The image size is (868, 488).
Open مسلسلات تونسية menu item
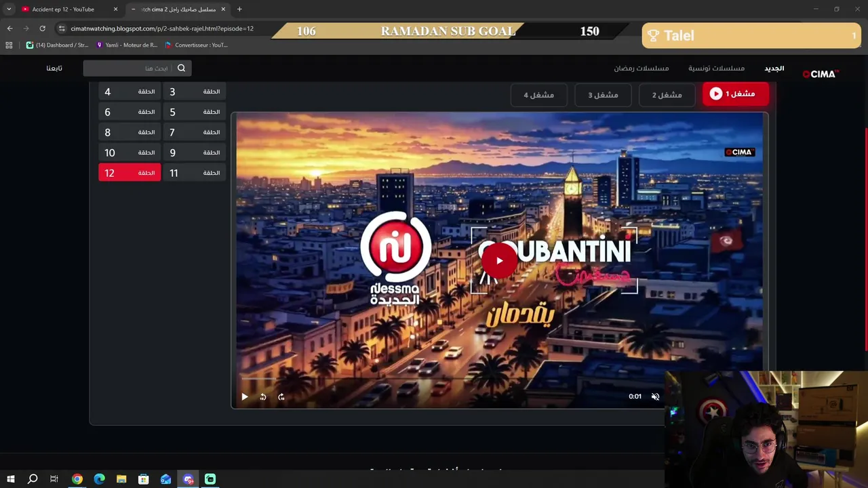(716, 68)
